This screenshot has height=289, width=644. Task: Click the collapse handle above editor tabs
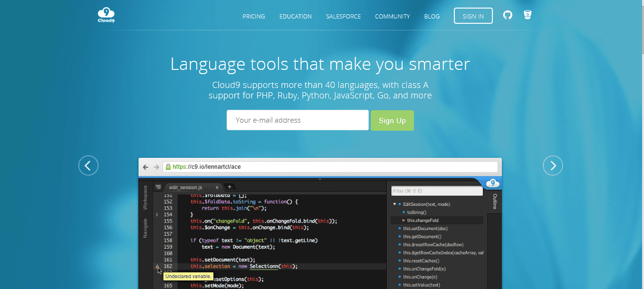coord(320,179)
